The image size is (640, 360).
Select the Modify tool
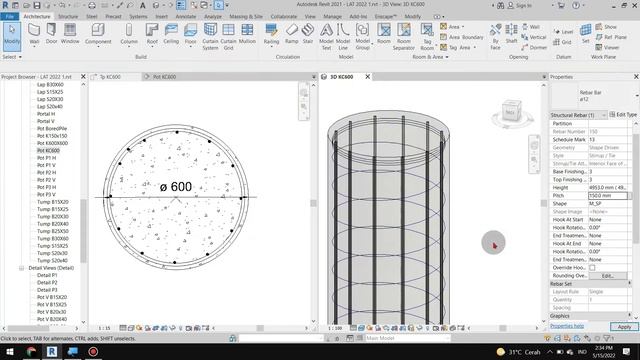(12, 36)
